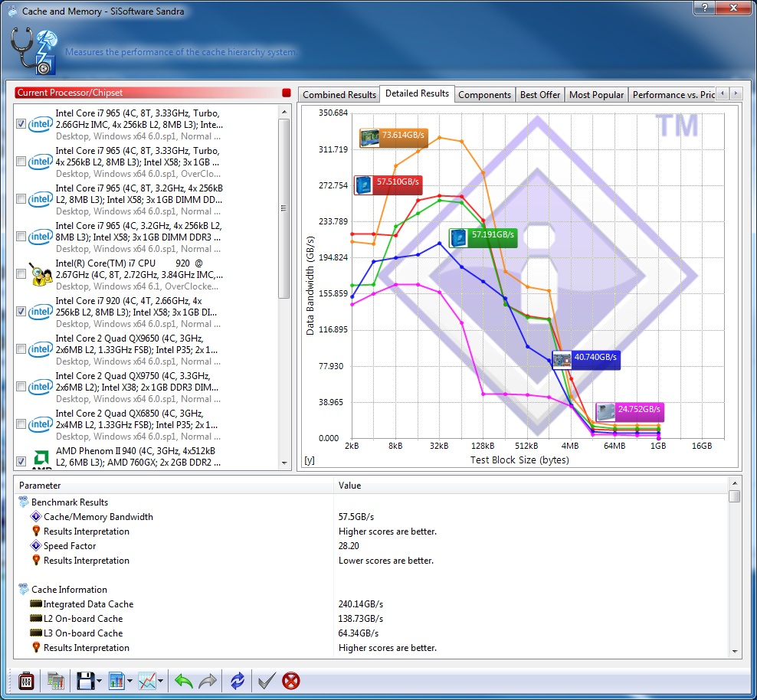The image size is (757, 700).
Task: Click the report copy icon in bottom toolbar
Action: [55, 681]
